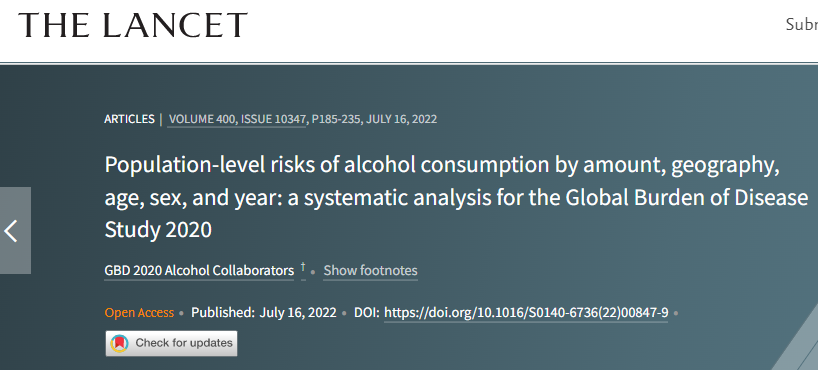Click the orange Open Access label

tap(139, 313)
